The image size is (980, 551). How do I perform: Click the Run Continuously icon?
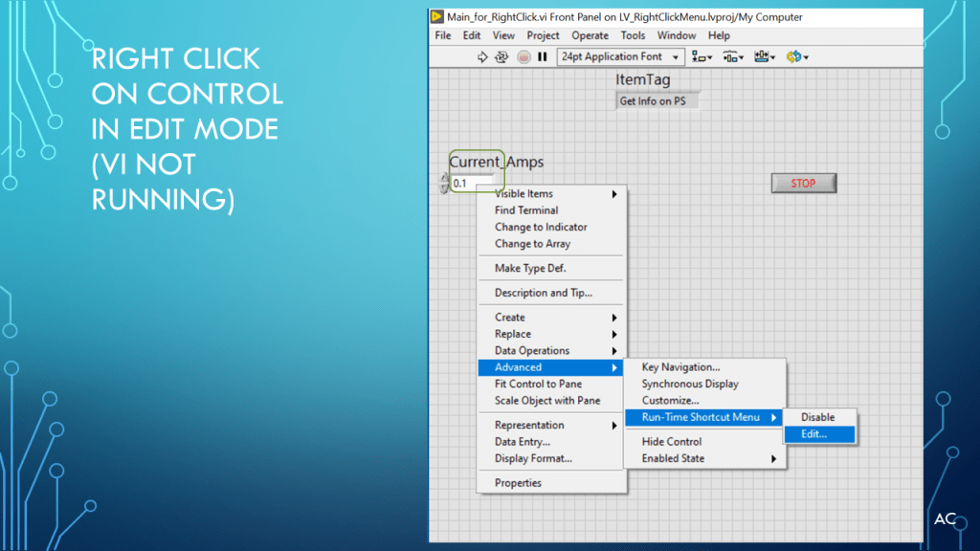tap(501, 57)
